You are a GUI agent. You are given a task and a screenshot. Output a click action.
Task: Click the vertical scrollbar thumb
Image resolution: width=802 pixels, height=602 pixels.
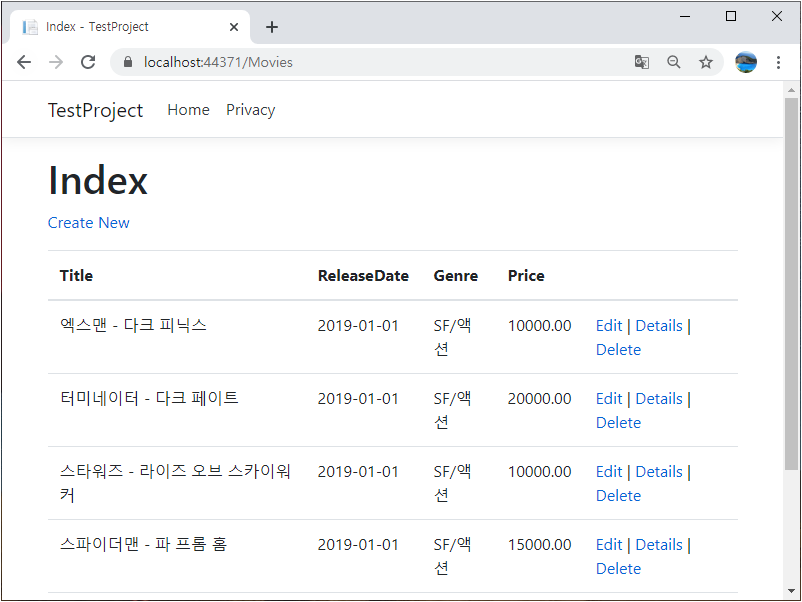791,284
